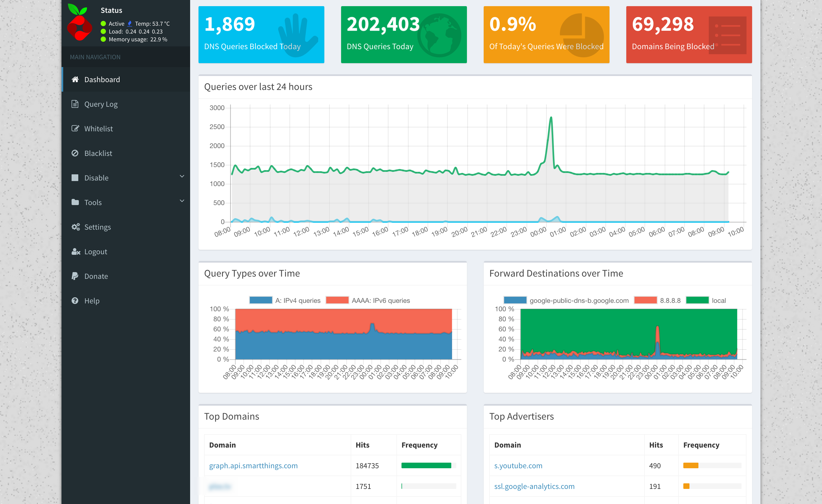Click the Donate PayPal icon
822x504 pixels.
pos(75,276)
